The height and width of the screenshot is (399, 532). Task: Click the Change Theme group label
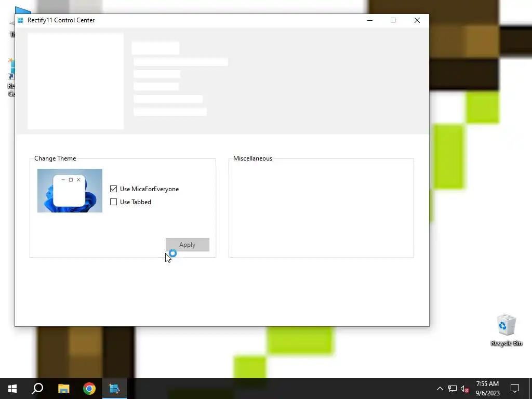(55, 158)
